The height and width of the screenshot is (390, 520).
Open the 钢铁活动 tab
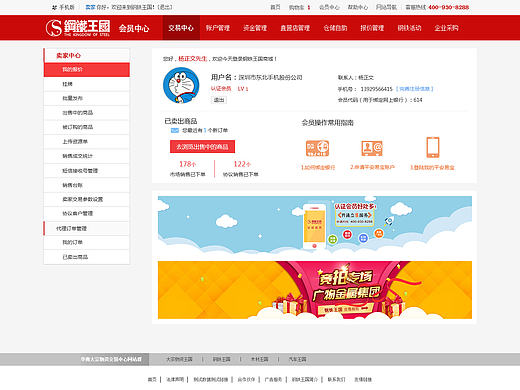coord(409,28)
